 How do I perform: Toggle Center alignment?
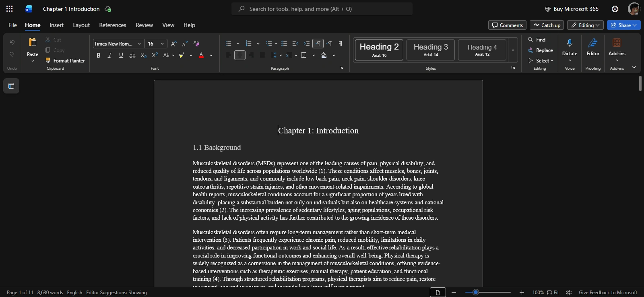[x=240, y=55]
